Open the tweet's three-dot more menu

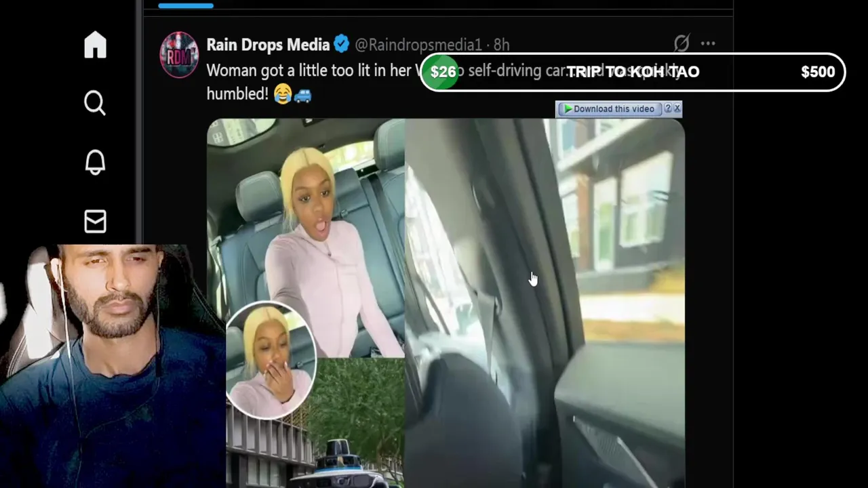pos(708,44)
